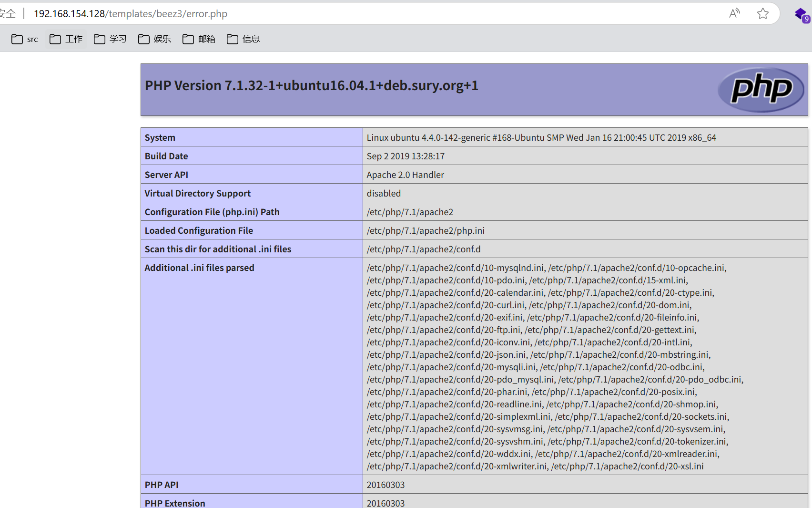This screenshot has width=812, height=508.
Task: Select the Build Date label
Action: tap(166, 156)
